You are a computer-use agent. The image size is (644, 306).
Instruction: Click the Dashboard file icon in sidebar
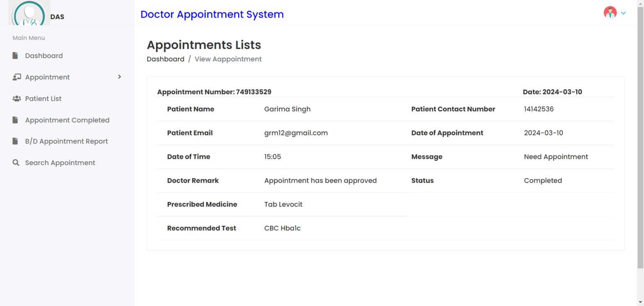point(15,55)
